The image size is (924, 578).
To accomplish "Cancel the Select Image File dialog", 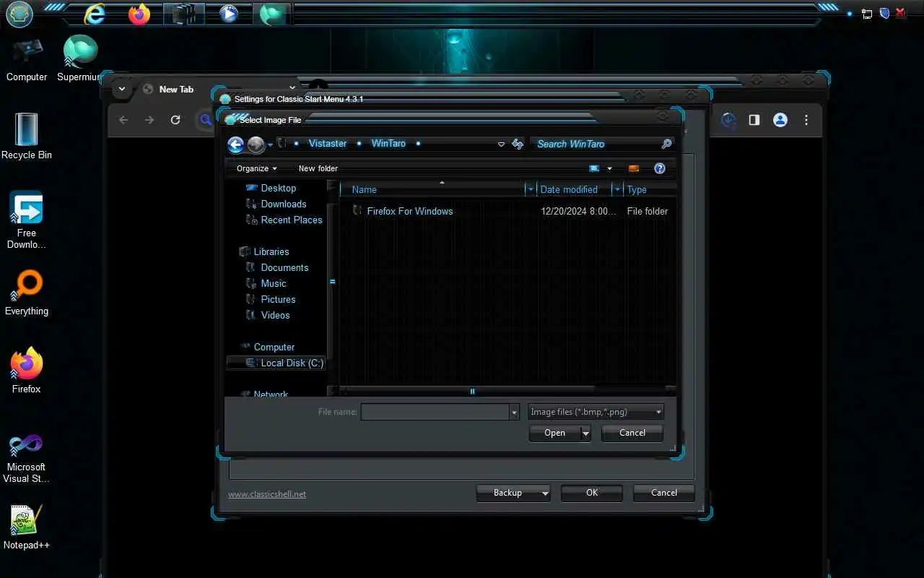I will pyautogui.click(x=632, y=433).
